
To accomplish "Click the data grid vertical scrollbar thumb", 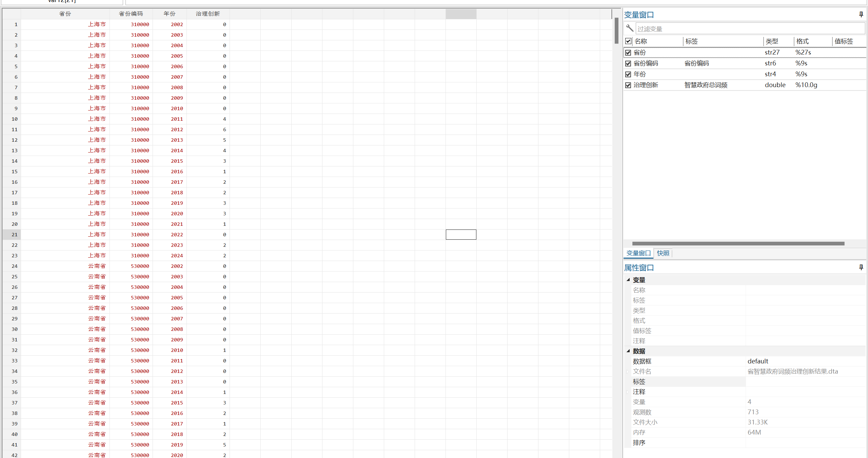I will pos(616,31).
